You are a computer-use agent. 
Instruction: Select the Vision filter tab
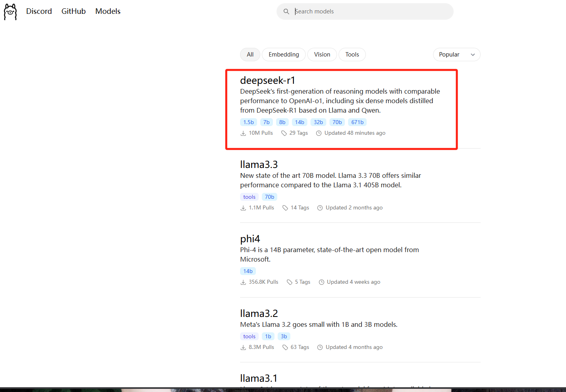pos(322,55)
